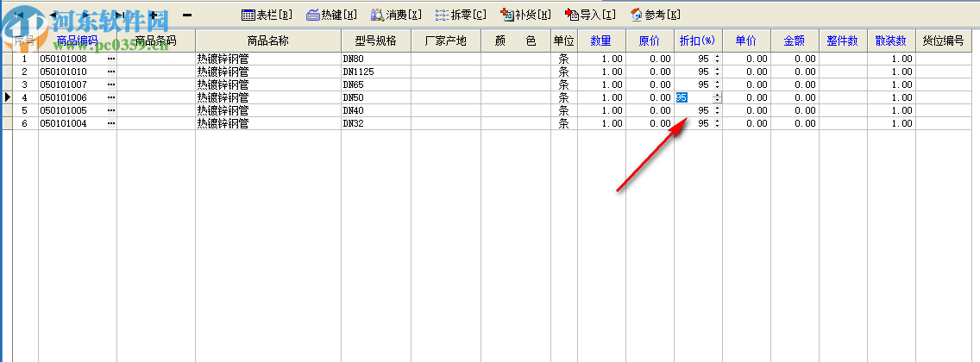The width and height of the screenshot is (980, 362).
Task: Select the DN80 specification cell
Action: [375, 59]
